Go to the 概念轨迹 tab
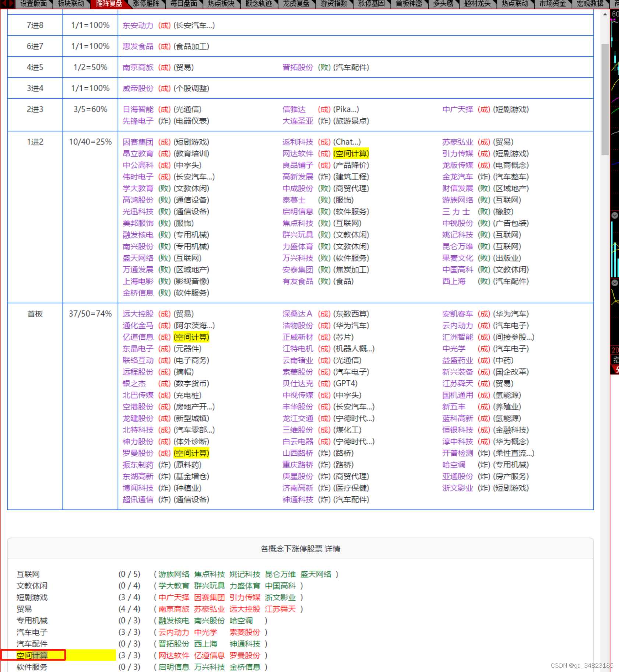 [258, 4]
